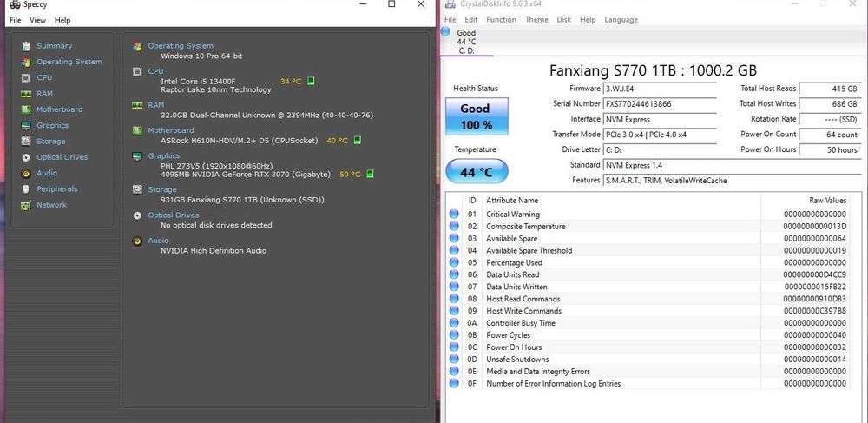Open the View menu in Speccy
This screenshot has width=868, height=423.
pyautogui.click(x=37, y=20)
